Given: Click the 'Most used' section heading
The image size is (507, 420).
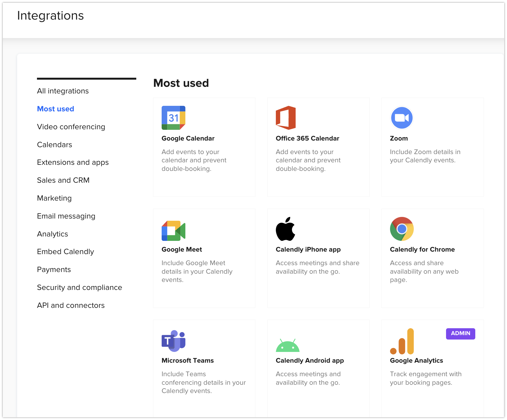Looking at the screenshot, I should (x=181, y=83).
